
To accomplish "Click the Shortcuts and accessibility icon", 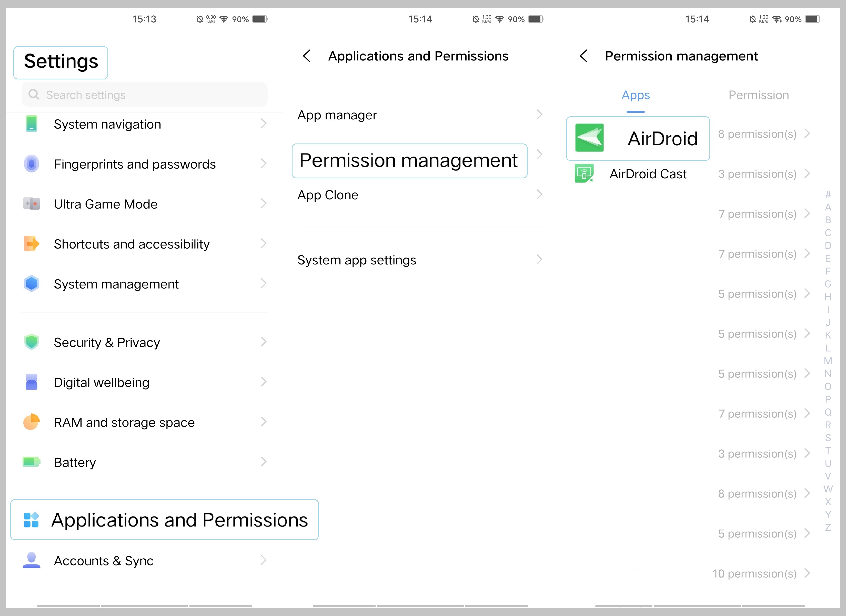I will (x=32, y=244).
